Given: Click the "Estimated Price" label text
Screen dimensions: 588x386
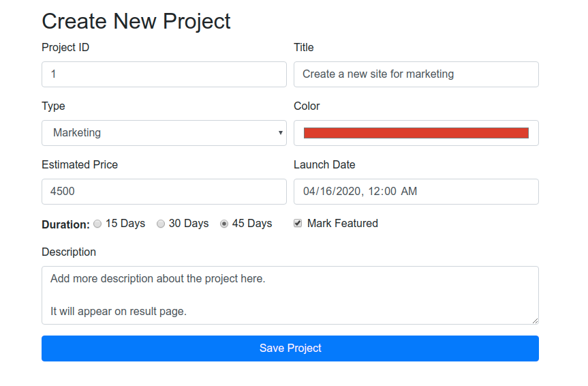Looking at the screenshot, I should pyautogui.click(x=80, y=164).
